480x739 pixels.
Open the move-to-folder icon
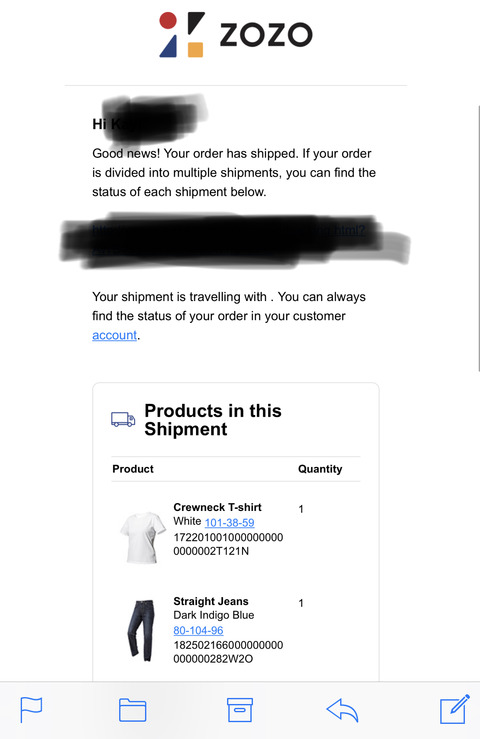(132, 710)
